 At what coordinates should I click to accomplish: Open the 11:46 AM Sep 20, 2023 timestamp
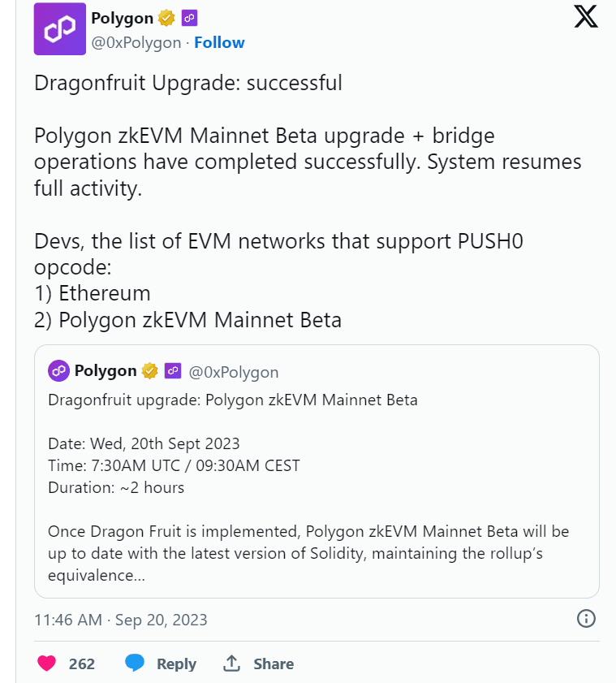pos(121,620)
